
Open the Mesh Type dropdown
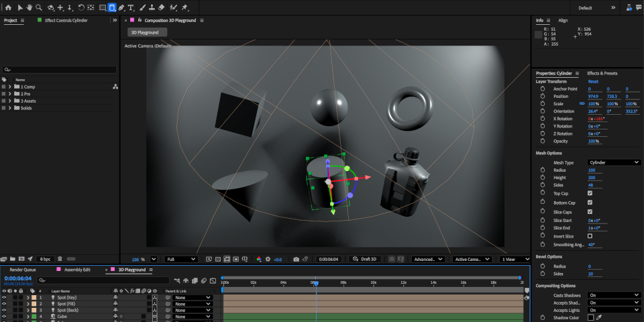(614, 162)
